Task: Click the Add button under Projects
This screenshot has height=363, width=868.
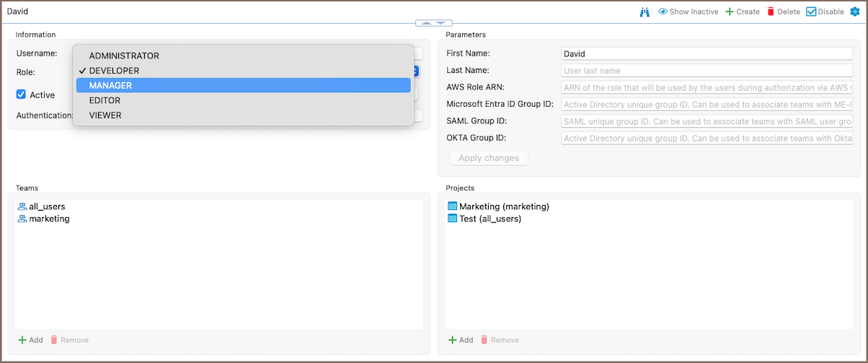Action: (461, 340)
